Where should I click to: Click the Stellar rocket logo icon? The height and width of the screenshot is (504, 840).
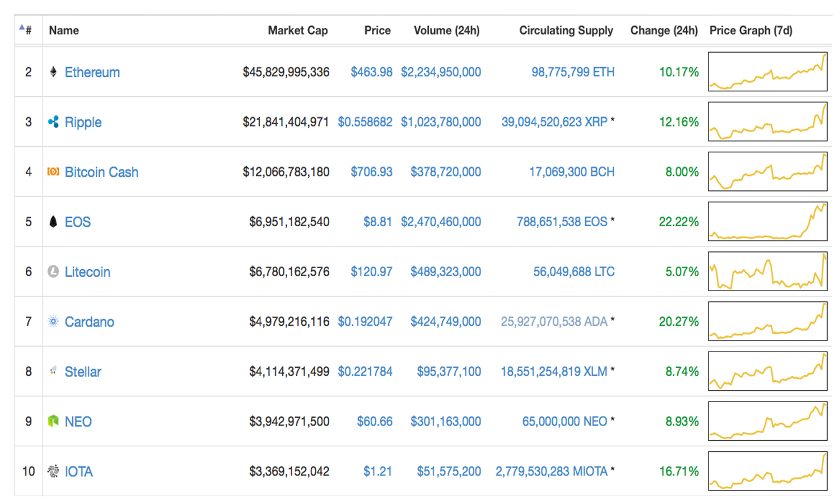[x=53, y=371]
